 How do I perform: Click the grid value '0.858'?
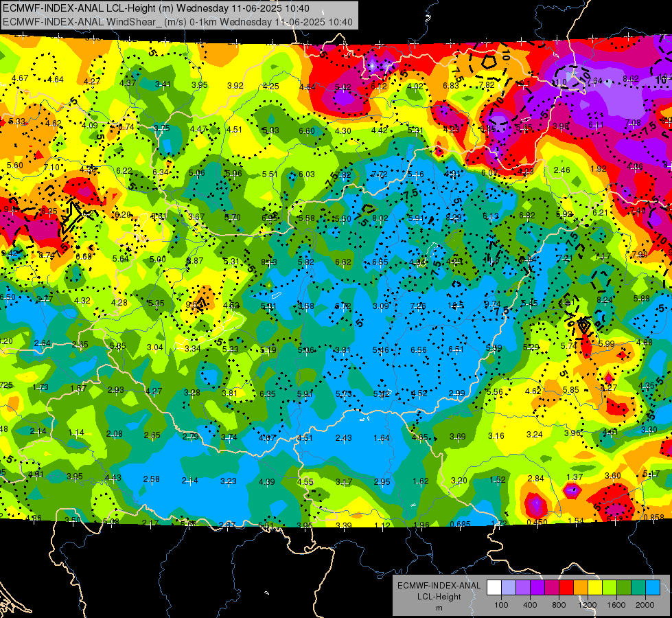653,517
